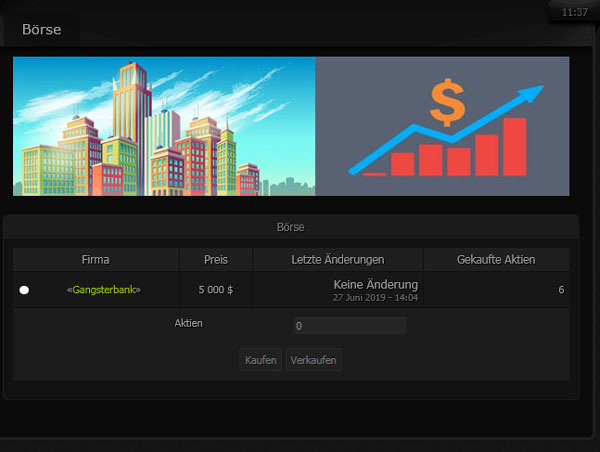The height and width of the screenshot is (452, 600).
Task: Click the city skyline banner image
Action: coord(164,126)
